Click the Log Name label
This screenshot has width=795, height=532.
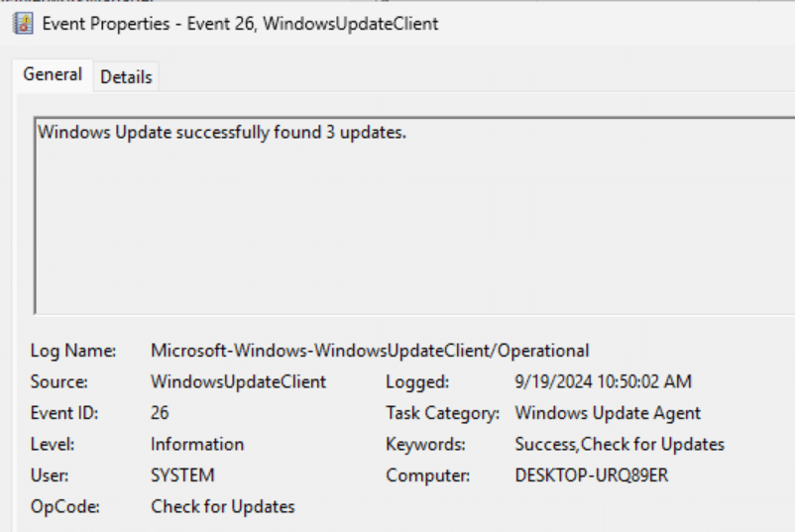[x=73, y=351]
